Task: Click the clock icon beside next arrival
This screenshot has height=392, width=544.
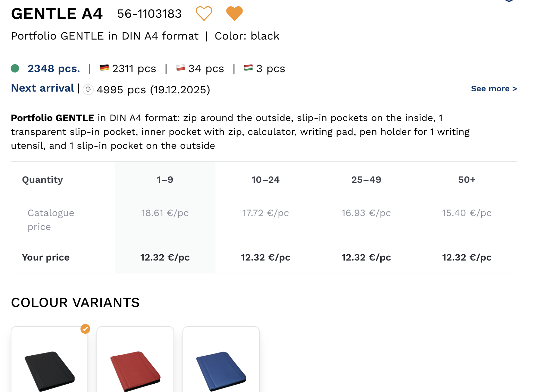Action: coord(88,90)
